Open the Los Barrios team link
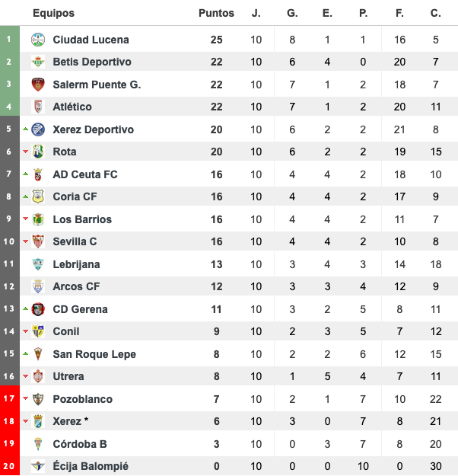Image resolution: width=458 pixels, height=476 pixels. coord(82,219)
